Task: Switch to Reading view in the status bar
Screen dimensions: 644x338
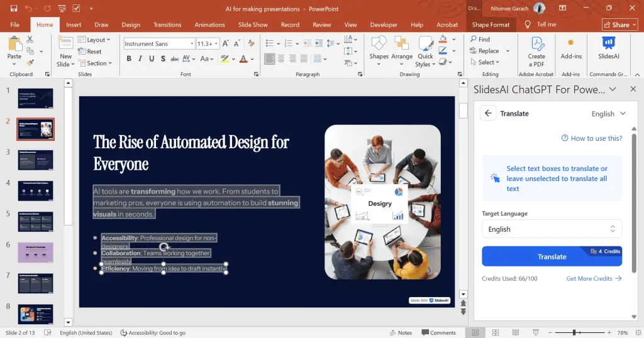Action: point(516,333)
